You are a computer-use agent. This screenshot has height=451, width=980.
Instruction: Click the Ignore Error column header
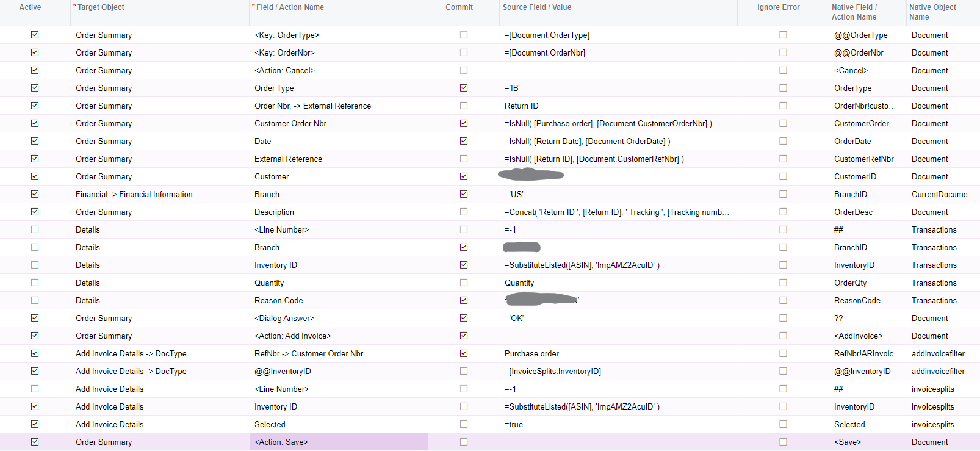click(778, 7)
